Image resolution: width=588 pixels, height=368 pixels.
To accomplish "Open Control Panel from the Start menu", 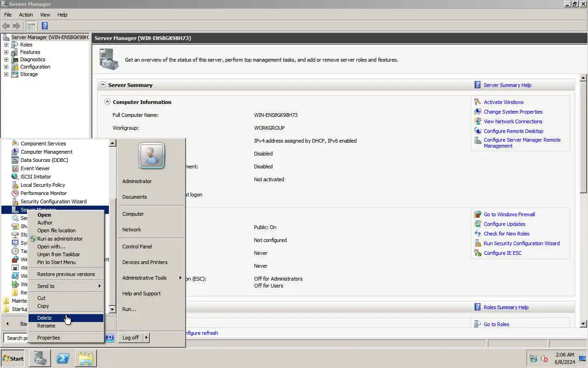I will point(137,247).
